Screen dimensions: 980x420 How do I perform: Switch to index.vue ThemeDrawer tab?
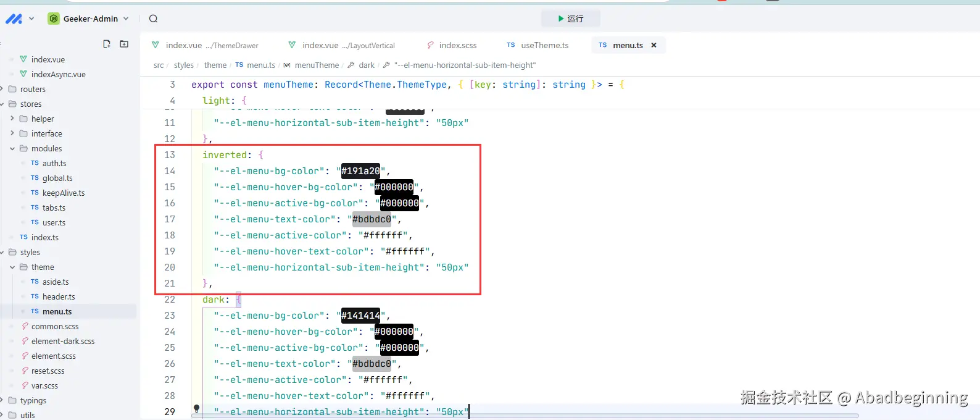pos(206,45)
